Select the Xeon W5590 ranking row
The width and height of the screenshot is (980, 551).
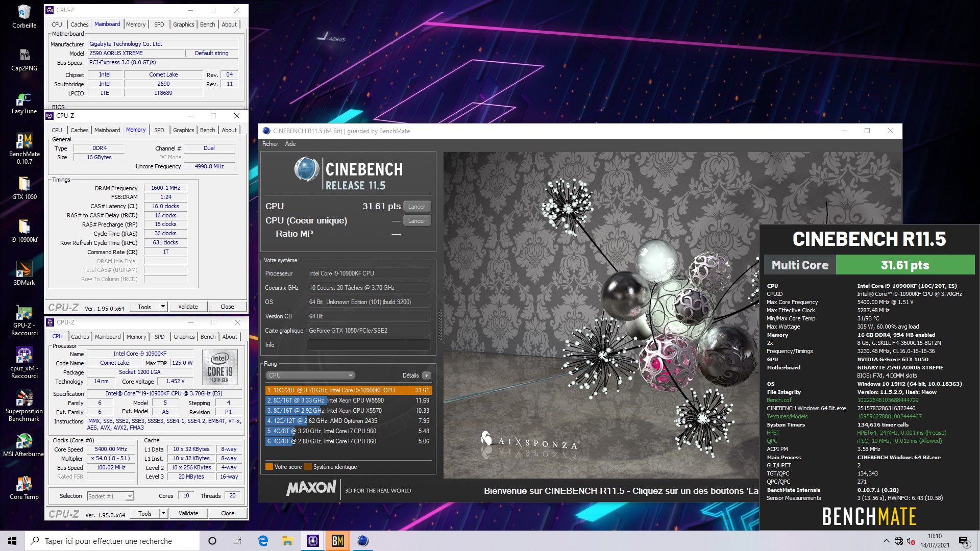pyautogui.click(x=349, y=400)
